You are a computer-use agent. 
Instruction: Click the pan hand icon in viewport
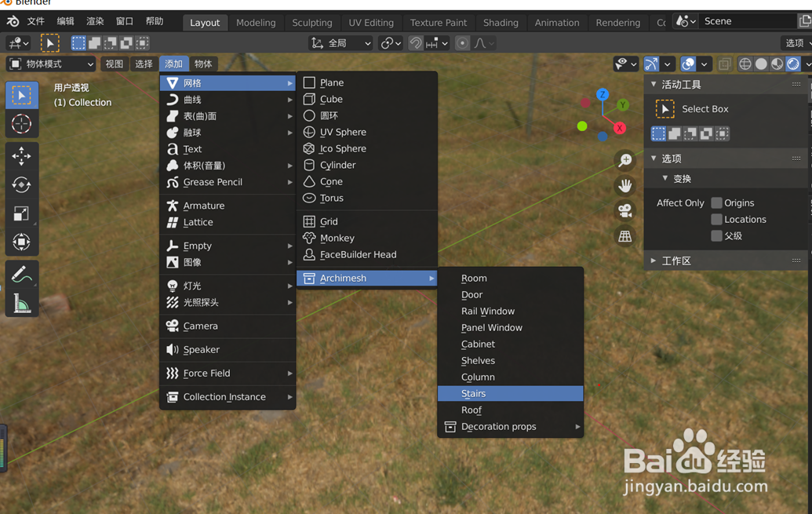[x=624, y=185]
